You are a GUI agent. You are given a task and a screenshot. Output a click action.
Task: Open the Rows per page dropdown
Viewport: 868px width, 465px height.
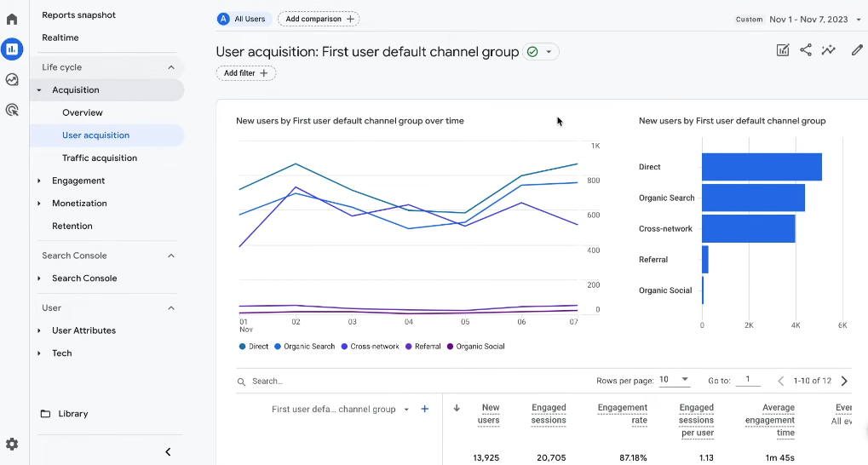675,380
